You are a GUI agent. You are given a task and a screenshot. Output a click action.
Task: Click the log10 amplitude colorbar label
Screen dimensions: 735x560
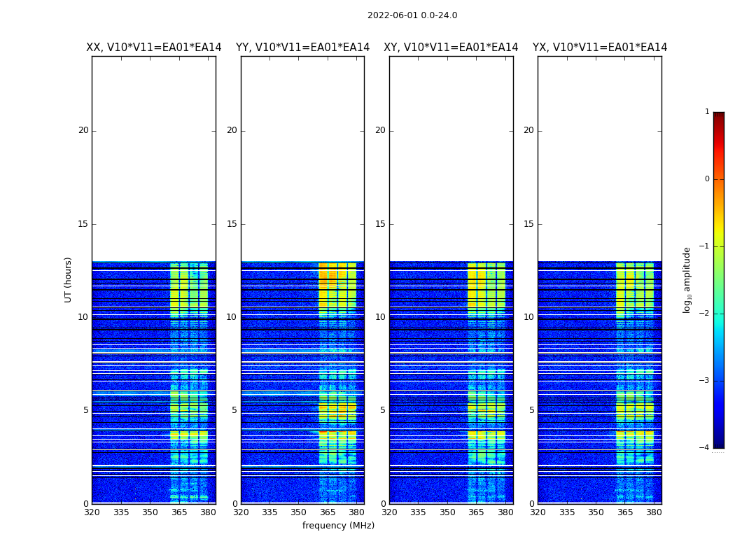tap(687, 280)
